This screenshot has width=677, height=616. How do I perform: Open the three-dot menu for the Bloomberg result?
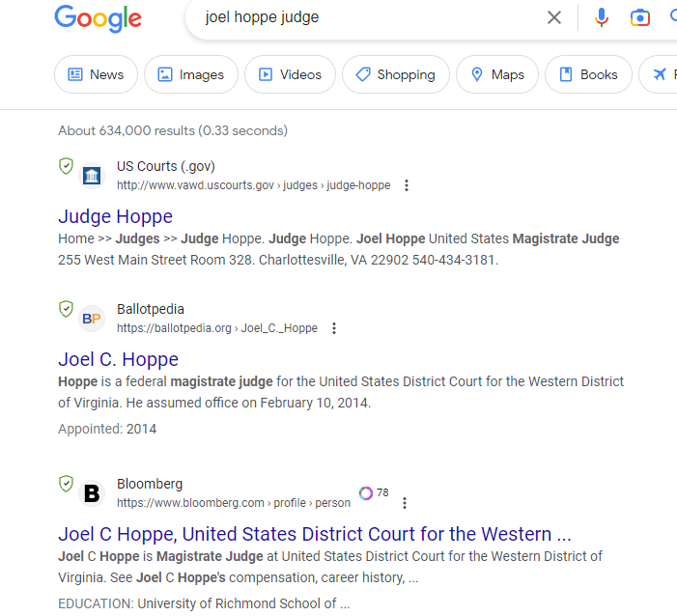[x=405, y=503]
